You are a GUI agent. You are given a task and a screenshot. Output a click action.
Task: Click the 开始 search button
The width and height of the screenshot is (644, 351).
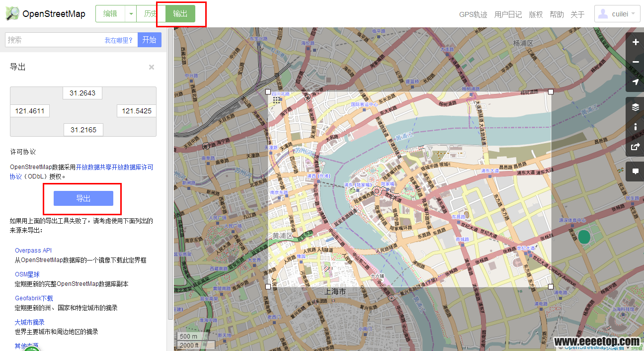(149, 40)
